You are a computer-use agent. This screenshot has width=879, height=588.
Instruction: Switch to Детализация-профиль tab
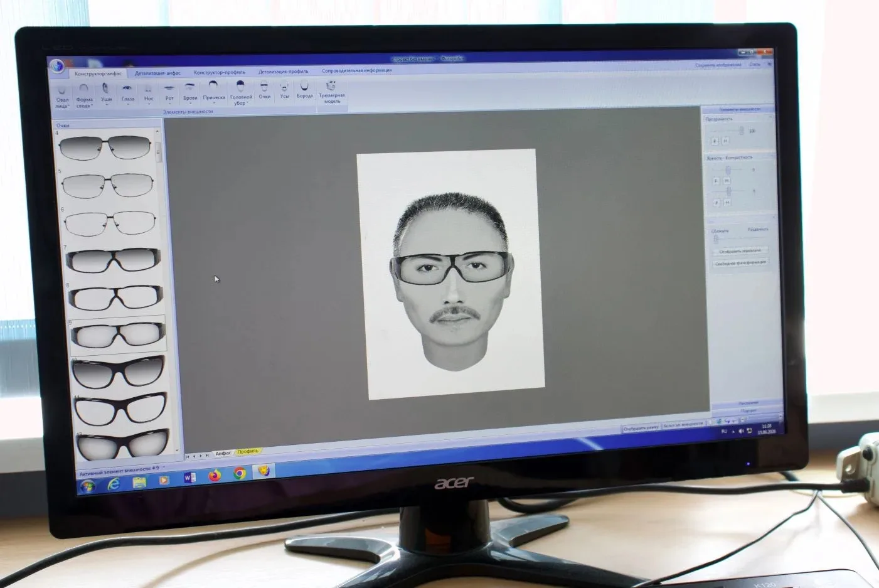(x=283, y=72)
